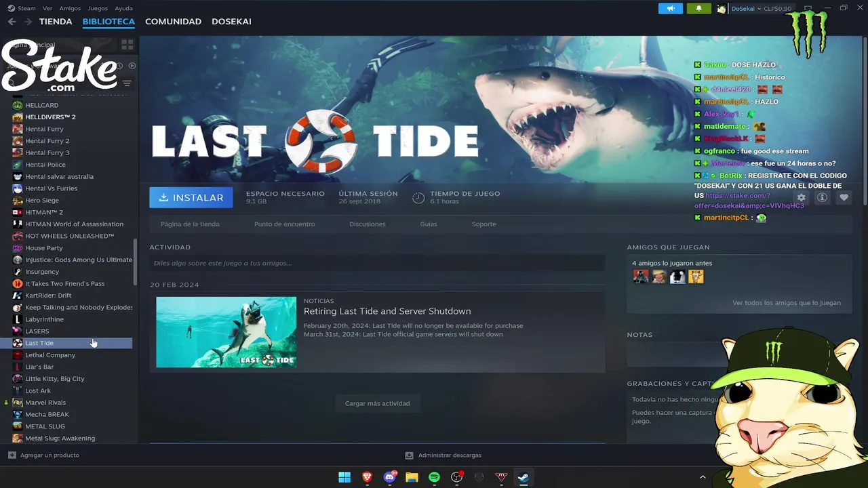Screen dimensions: 868x488
Task: Open the Ayuda menu
Action: [x=124, y=8]
